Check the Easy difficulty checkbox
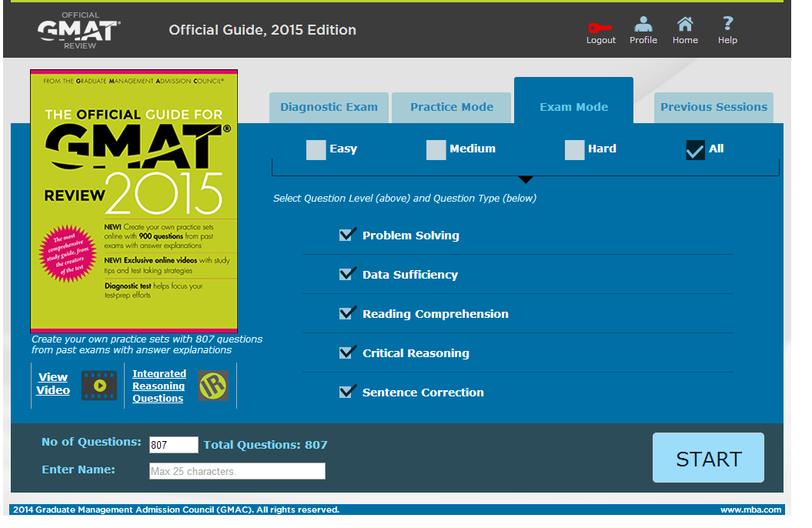Screen dimensions: 812x528 [316, 149]
